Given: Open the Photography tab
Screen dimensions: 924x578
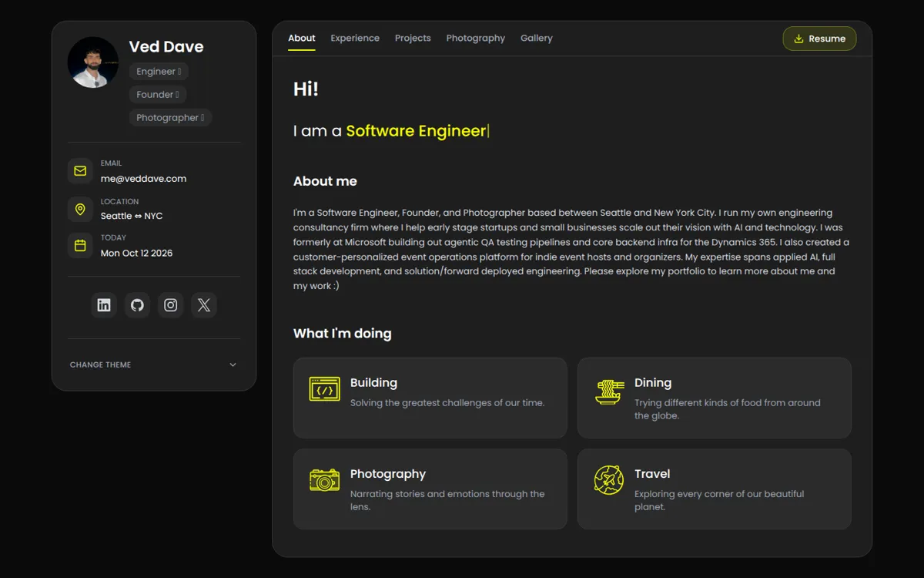Looking at the screenshot, I should pyautogui.click(x=476, y=38).
